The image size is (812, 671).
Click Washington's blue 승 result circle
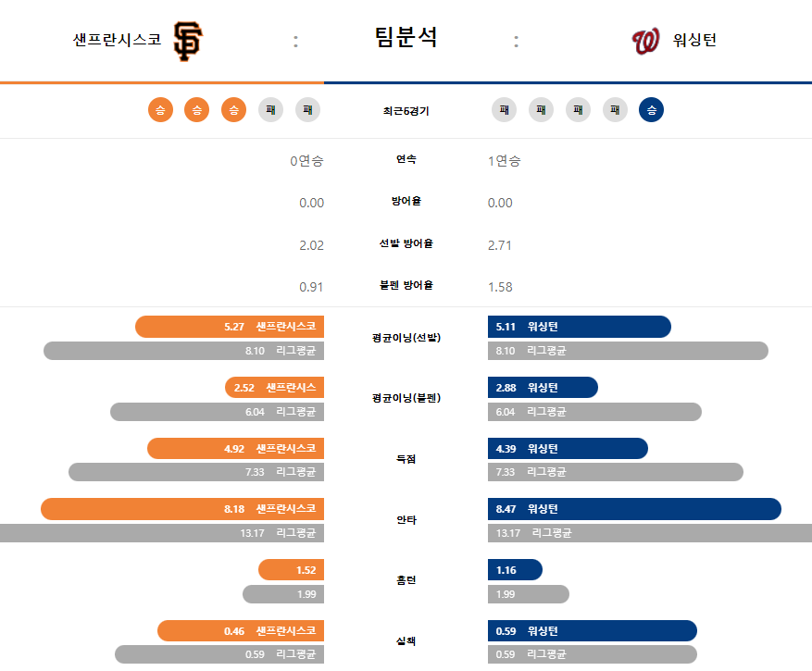click(x=652, y=110)
